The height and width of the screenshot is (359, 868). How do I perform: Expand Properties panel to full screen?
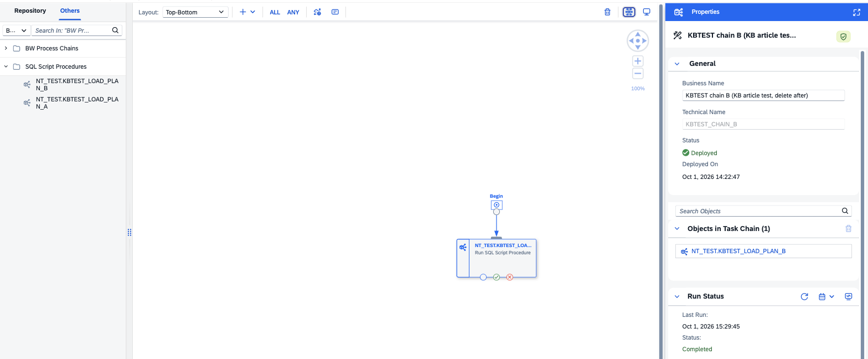click(856, 12)
